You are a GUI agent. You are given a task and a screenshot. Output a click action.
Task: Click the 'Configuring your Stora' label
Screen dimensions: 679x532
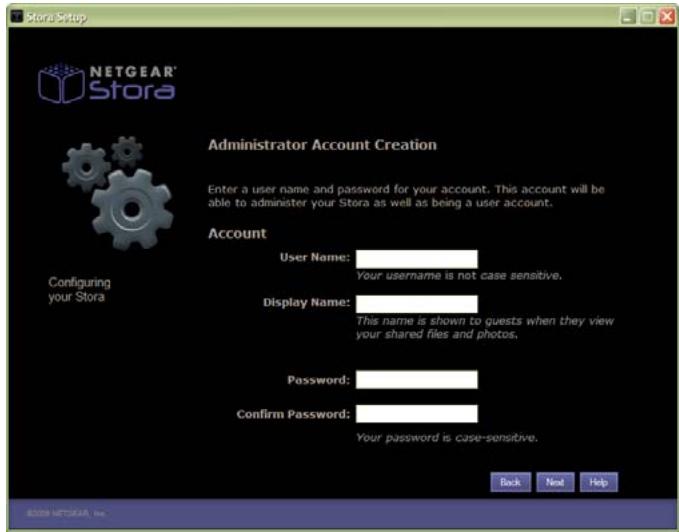tap(79, 290)
